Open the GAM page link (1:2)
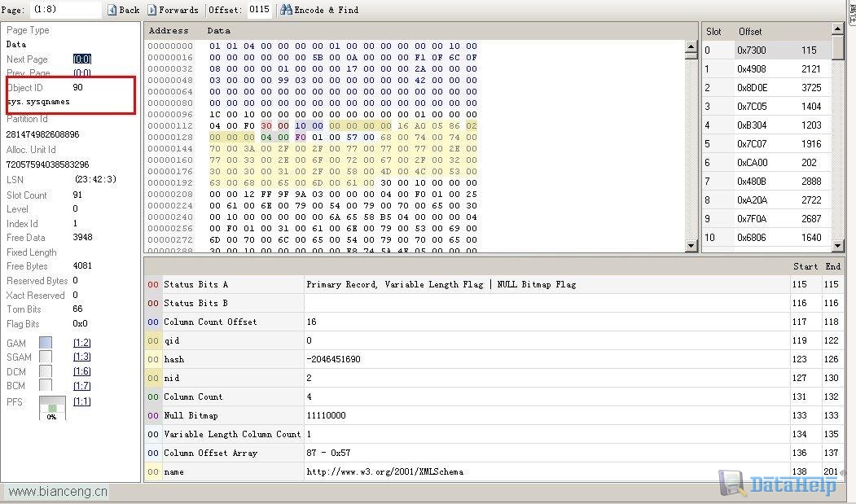This screenshot has width=856, height=504. [82, 344]
